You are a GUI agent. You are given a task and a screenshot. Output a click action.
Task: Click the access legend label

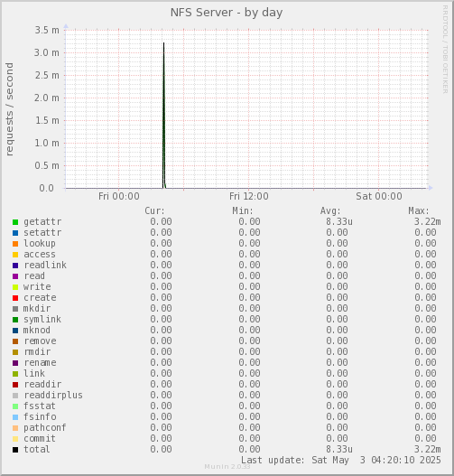pyautogui.click(x=40, y=255)
